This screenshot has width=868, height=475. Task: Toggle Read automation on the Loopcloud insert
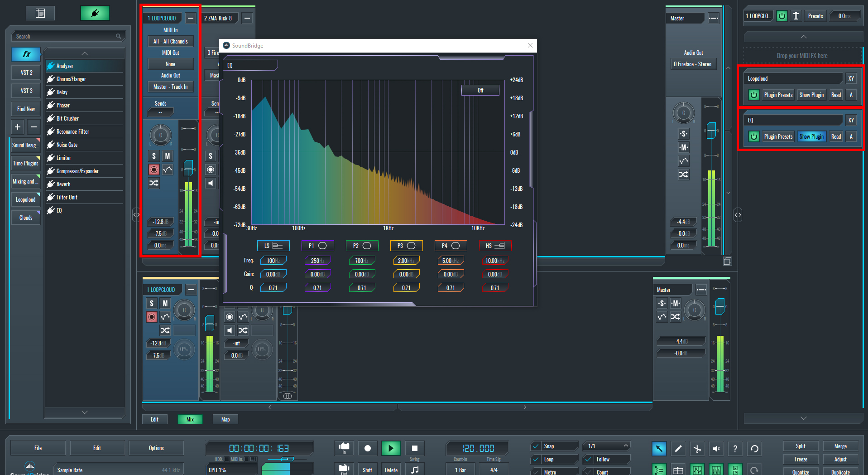click(836, 95)
